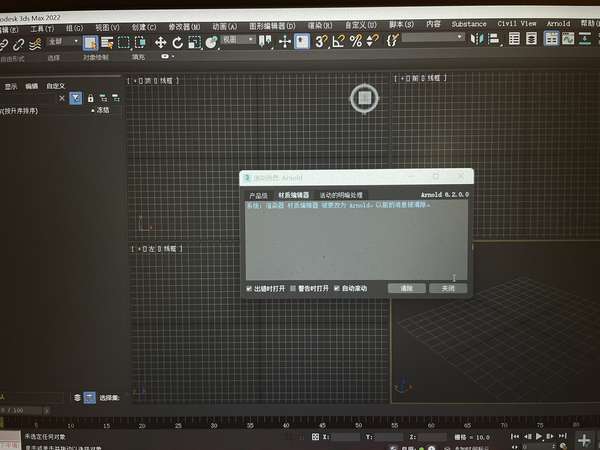The width and height of the screenshot is (600, 450).
Task: Open the 脚本(S) menu
Action: coord(401,25)
